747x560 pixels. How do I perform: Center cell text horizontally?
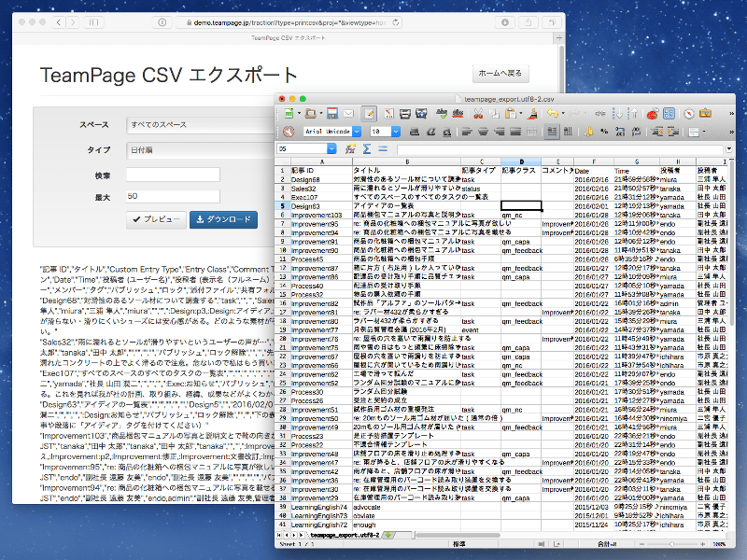coord(483,132)
